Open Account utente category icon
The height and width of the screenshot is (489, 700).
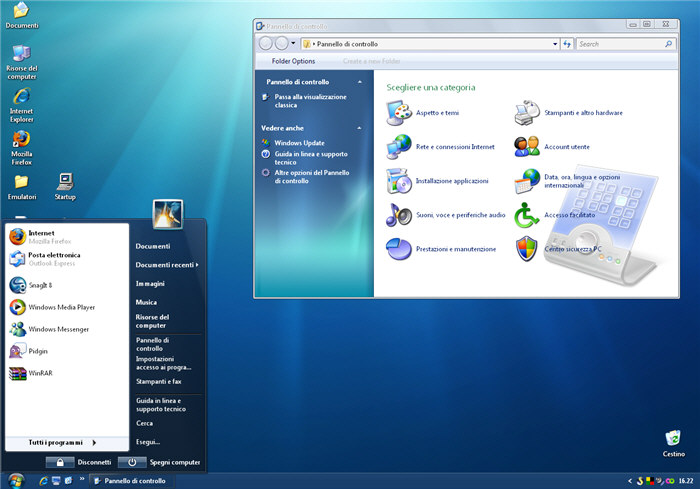527,147
